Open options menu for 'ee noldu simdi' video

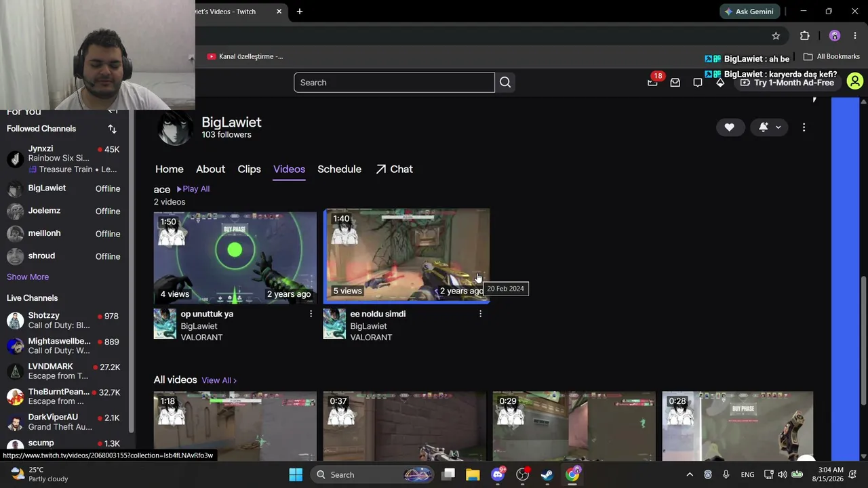480,314
